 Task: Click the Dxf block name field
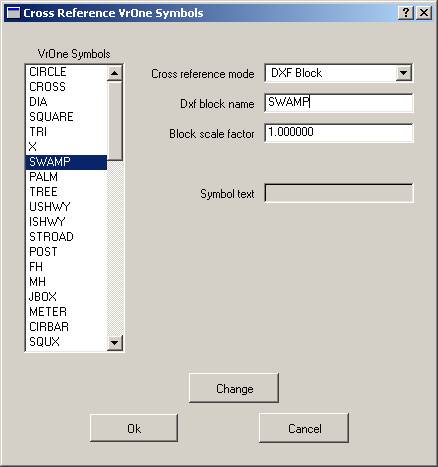[x=339, y=103]
